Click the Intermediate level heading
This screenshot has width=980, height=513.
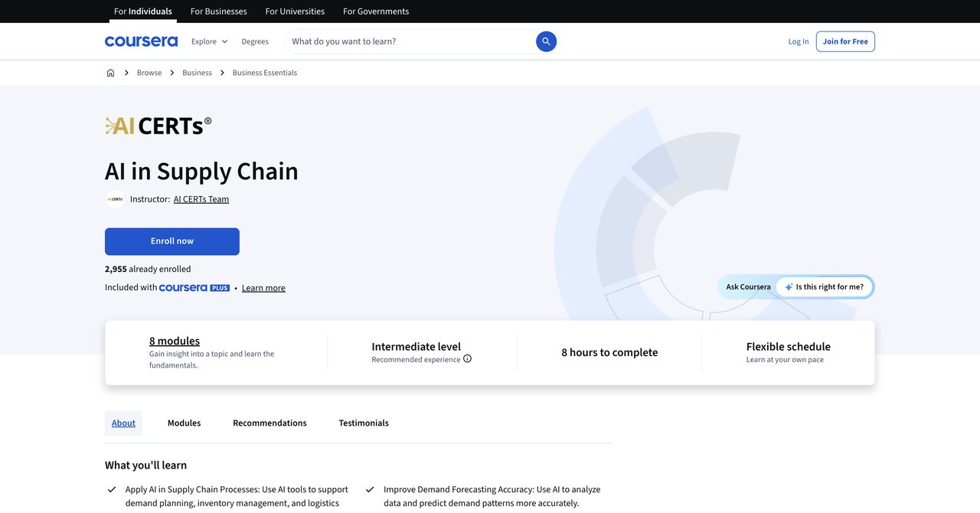click(x=416, y=347)
